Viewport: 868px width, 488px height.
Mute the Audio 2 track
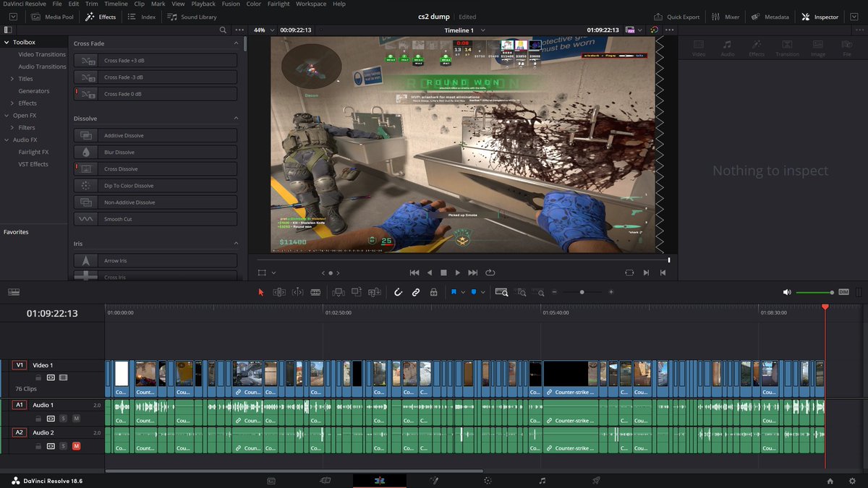click(77, 446)
